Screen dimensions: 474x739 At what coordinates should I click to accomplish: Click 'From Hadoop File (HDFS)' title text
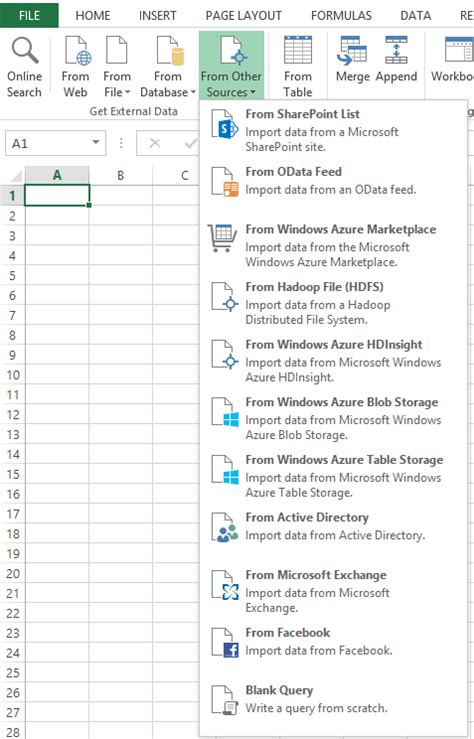point(314,287)
